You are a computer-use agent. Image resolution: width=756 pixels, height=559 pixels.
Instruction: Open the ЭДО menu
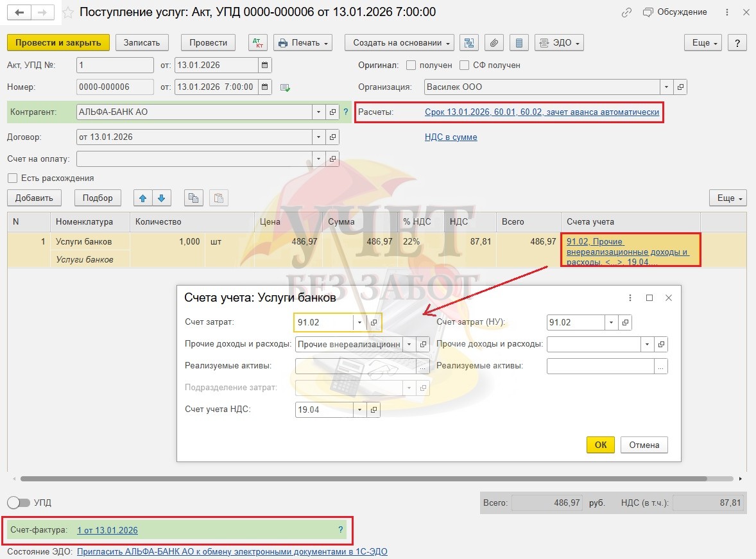[x=559, y=43]
